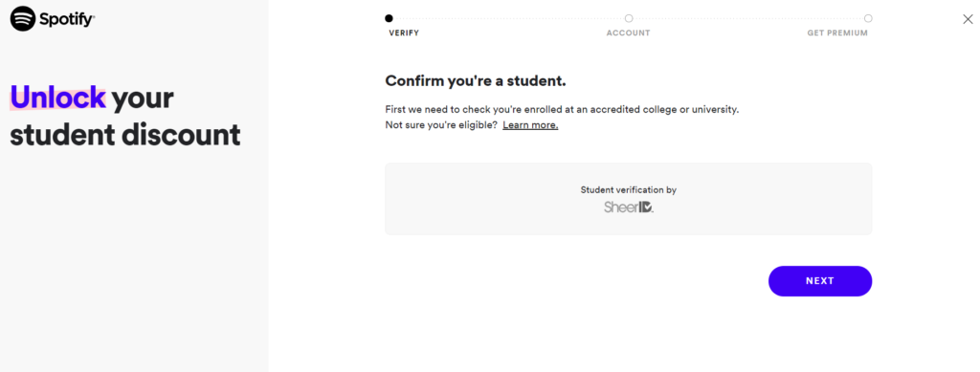Screen dimensions: 980x372
Task: Click the "Not sure you're eligible?" text
Action: pyautogui.click(x=441, y=125)
